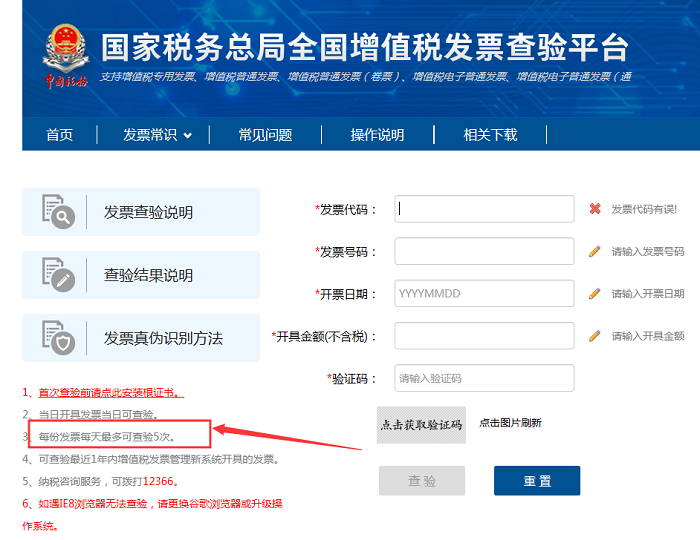Click the 开票日期 YYYYMMDD field
The height and width of the screenshot is (540, 700).
[x=484, y=294]
